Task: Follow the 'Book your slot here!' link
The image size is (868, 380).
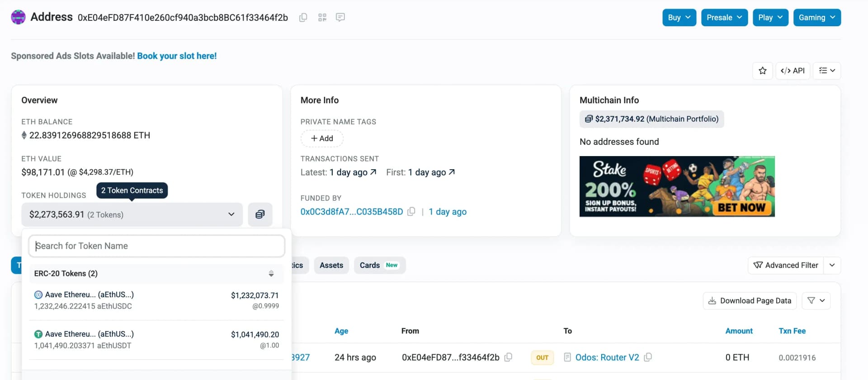Action: click(x=177, y=56)
